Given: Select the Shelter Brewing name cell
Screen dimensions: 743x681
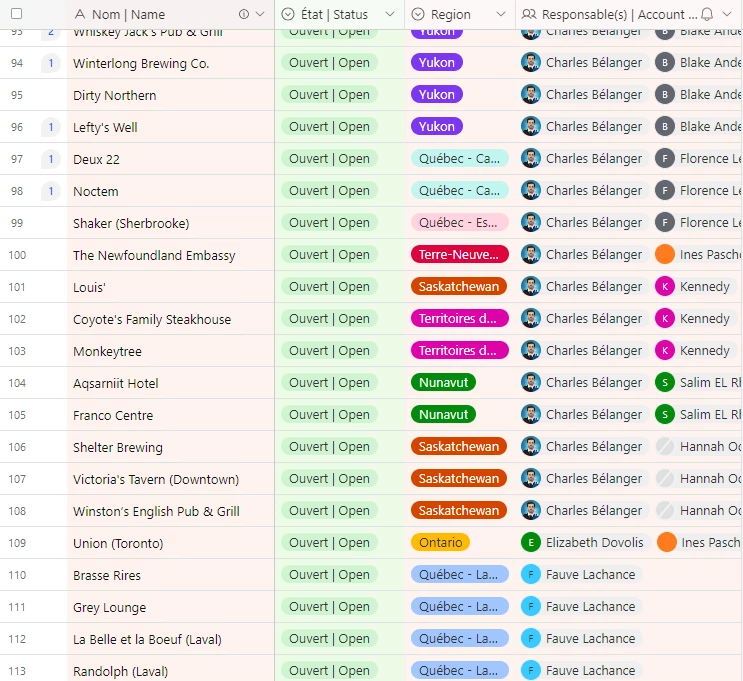Looking at the screenshot, I should coord(171,447).
